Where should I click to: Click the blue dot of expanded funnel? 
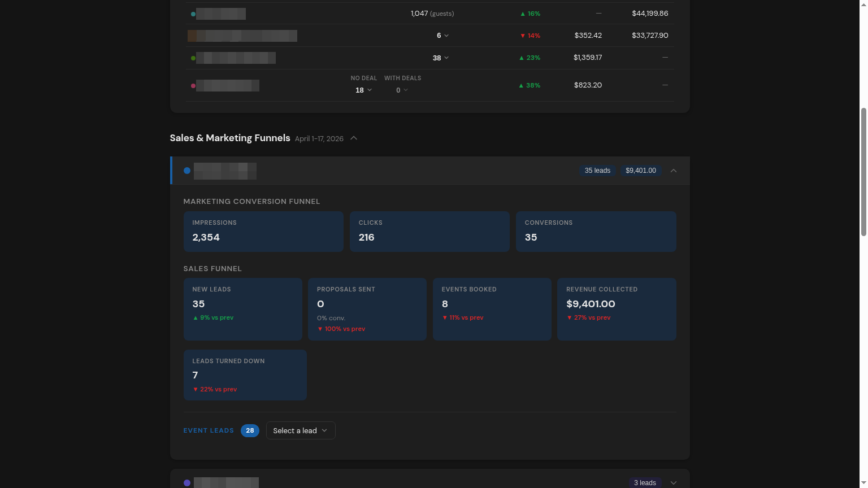pos(187,171)
